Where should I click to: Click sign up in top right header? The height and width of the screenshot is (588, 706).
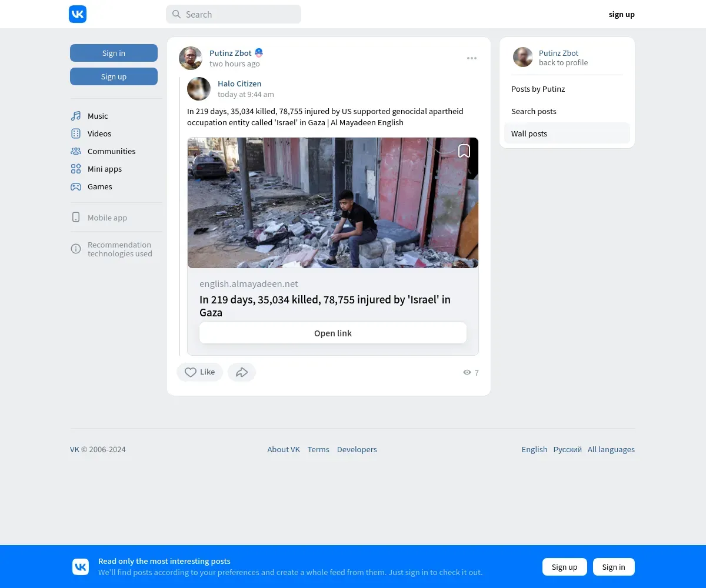tap(622, 14)
